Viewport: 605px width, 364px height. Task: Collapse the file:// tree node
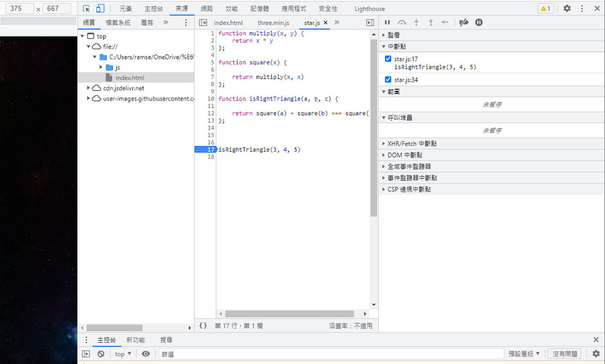click(89, 46)
